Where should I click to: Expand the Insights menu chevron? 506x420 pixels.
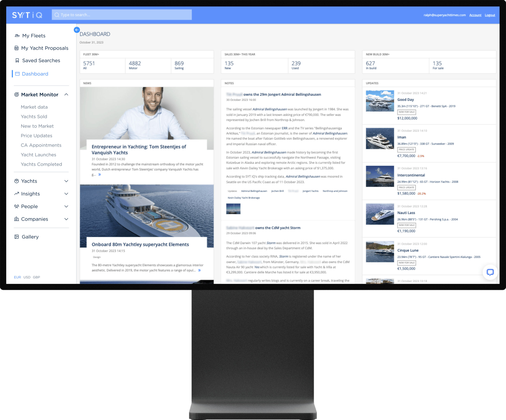tap(66, 194)
